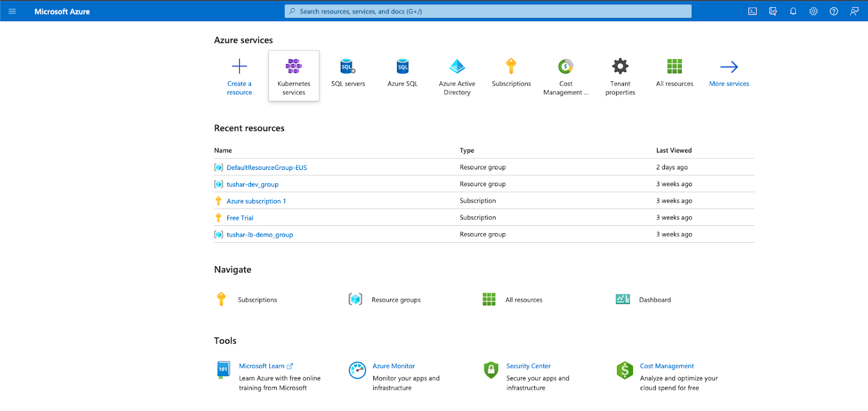
Task: Click the Cost Management dollar icon under Tools
Action: tap(625, 370)
